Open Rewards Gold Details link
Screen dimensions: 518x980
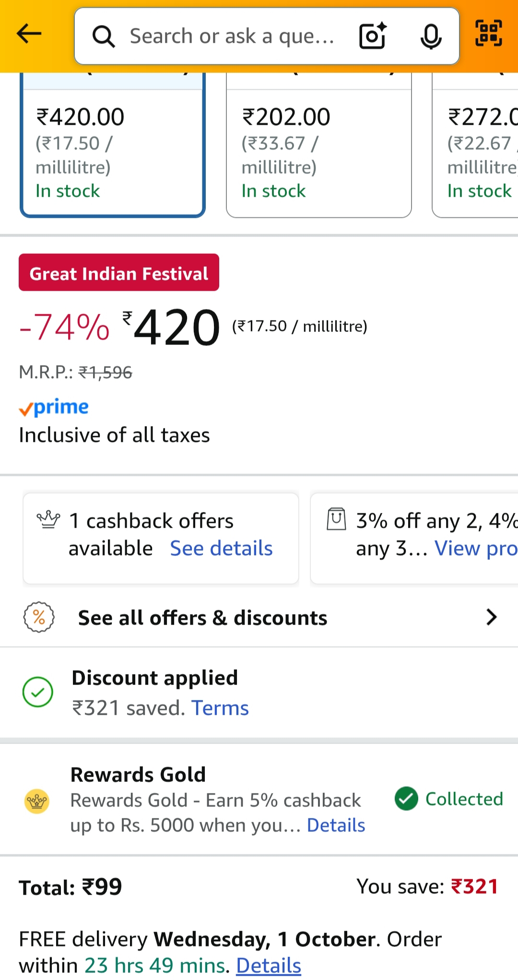point(336,826)
